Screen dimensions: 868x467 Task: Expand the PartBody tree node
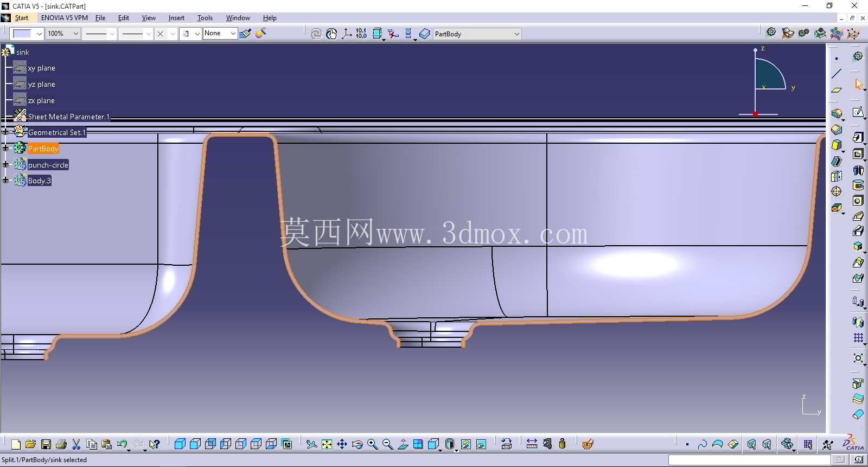[x=5, y=148]
